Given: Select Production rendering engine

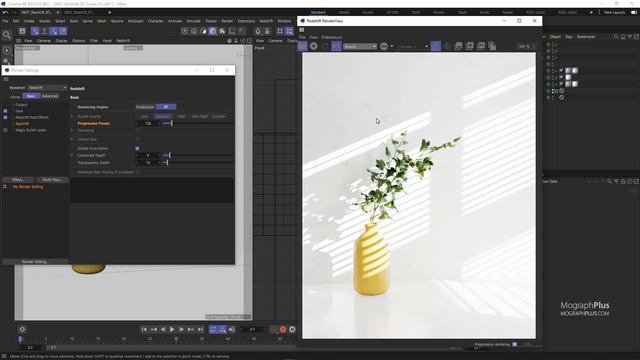Looking at the screenshot, I should click(x=145, y=107).
